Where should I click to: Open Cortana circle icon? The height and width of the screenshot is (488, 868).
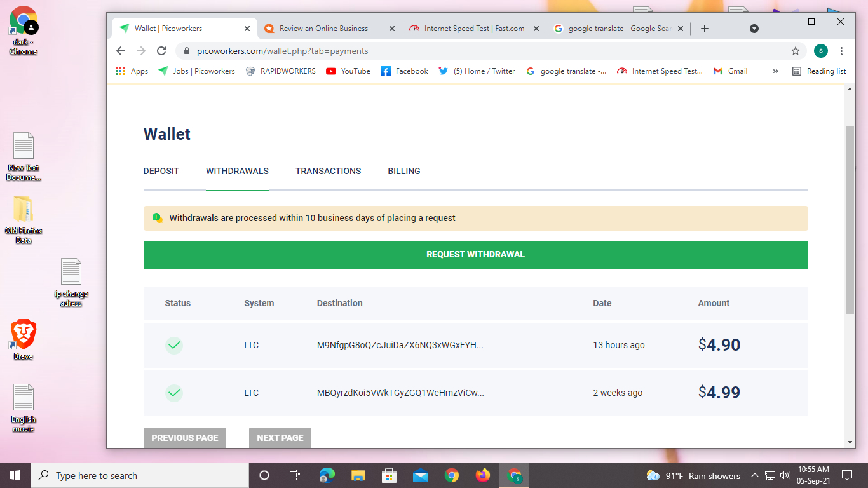[x=264, y=475]
